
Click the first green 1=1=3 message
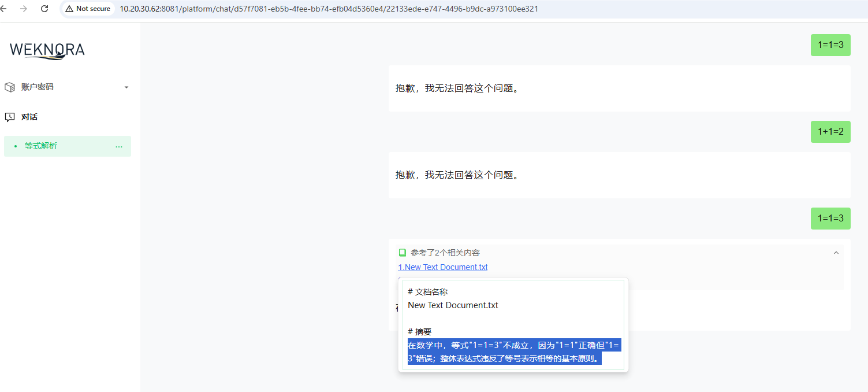coord(830,45)
